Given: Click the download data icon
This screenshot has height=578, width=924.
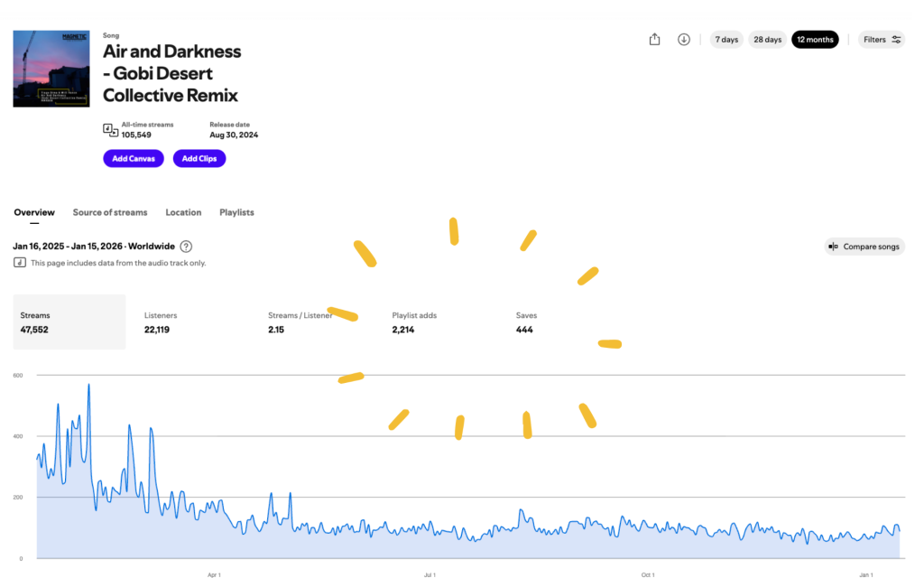Looking at the screenshot, I should (x=684, y=40).
